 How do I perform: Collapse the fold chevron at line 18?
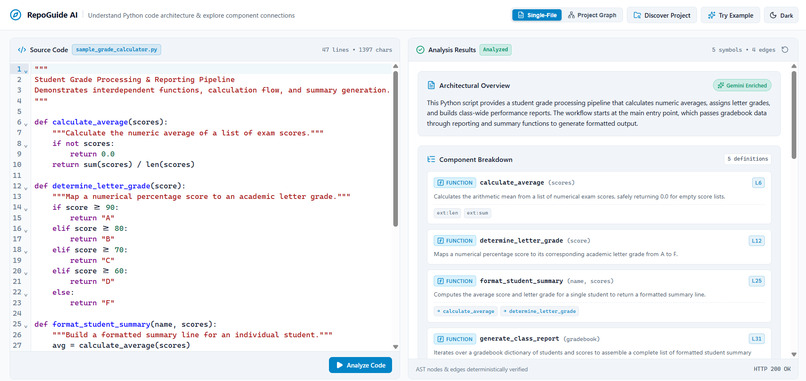[x=26, y=251]
